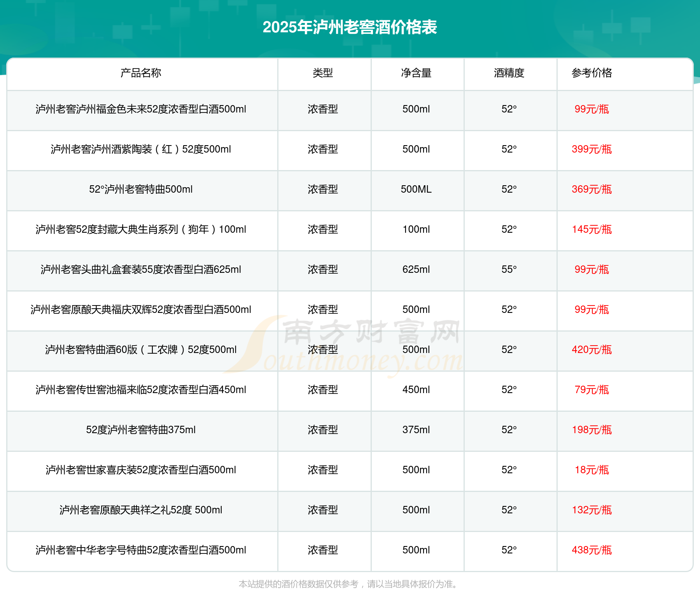Open 封藏大典生肖系列（狗年）100ml entry

point(141,230)
